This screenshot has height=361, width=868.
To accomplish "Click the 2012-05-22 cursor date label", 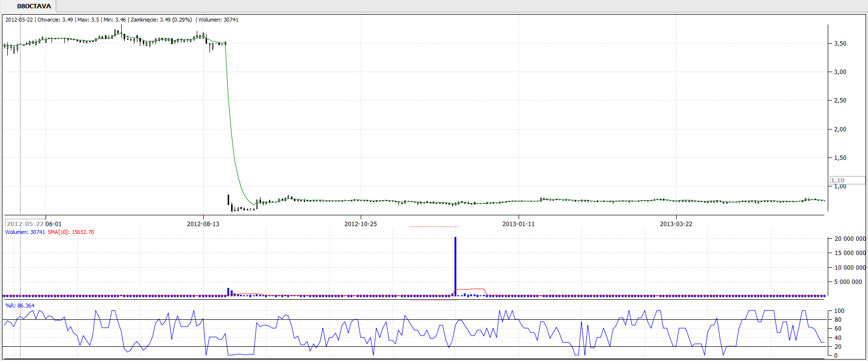I will [25, 224].
